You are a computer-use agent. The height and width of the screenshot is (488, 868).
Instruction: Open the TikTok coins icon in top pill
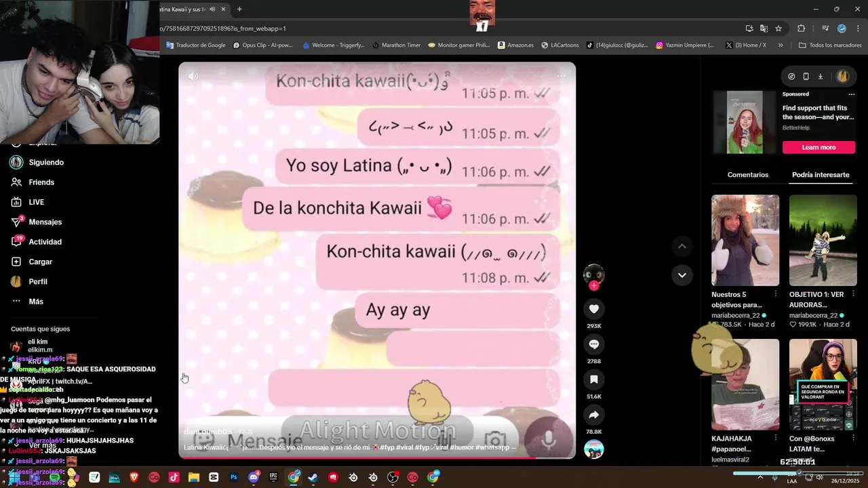point(791,77)
